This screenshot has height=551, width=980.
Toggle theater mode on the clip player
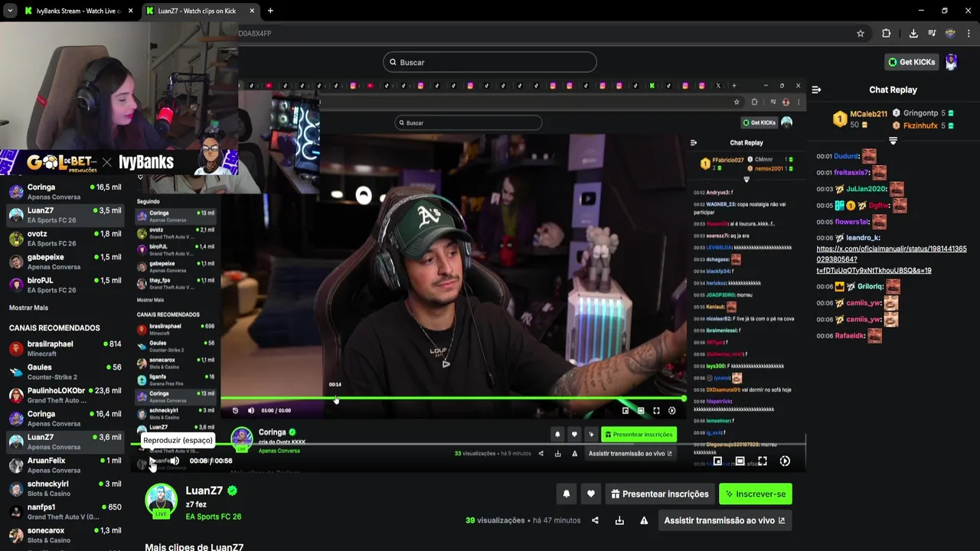tap(740, 461)
